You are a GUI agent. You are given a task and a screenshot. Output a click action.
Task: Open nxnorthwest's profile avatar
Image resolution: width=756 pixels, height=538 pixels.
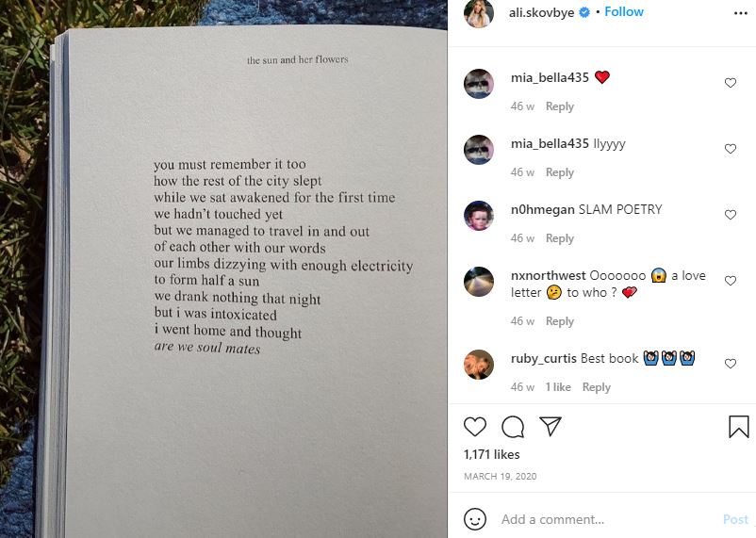coord(479,282)
